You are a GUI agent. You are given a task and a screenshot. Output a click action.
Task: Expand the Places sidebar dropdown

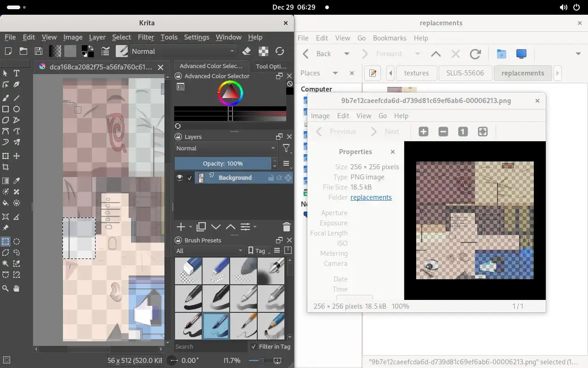tap(335, 73)
